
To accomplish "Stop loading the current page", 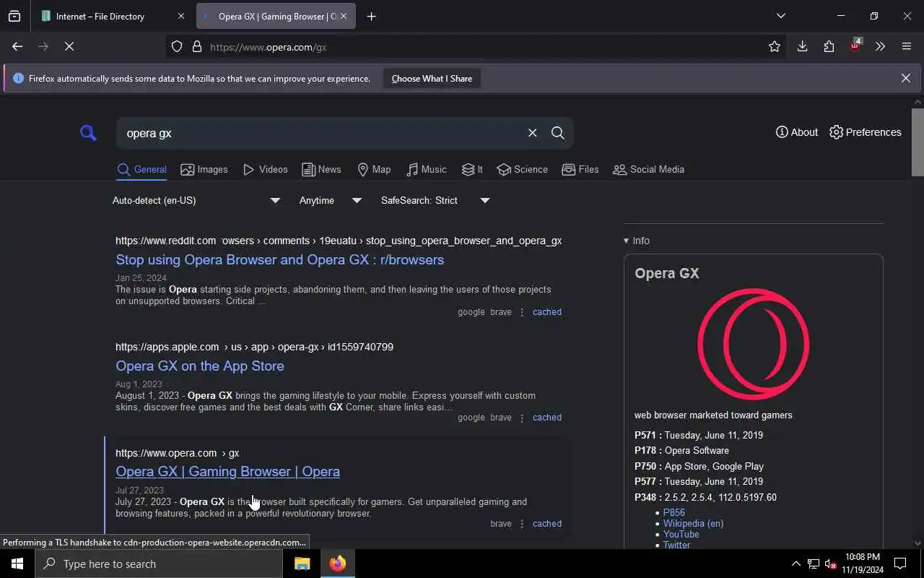I will pyautogui.click(x=69, y=47).
